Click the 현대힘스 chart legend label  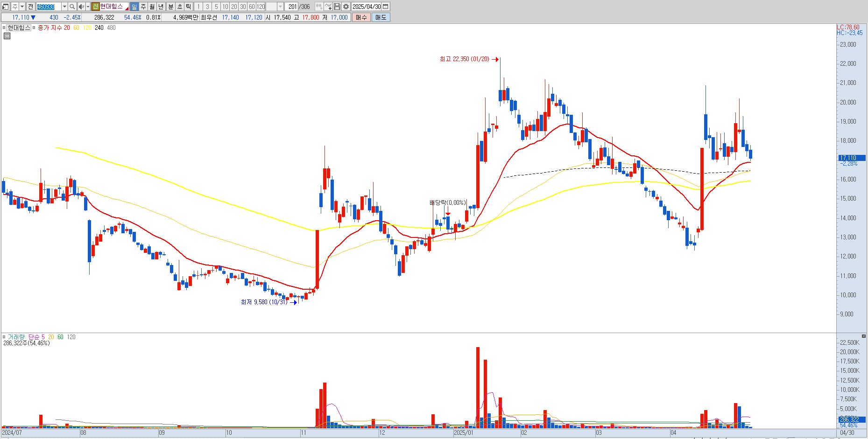[19, 28]
